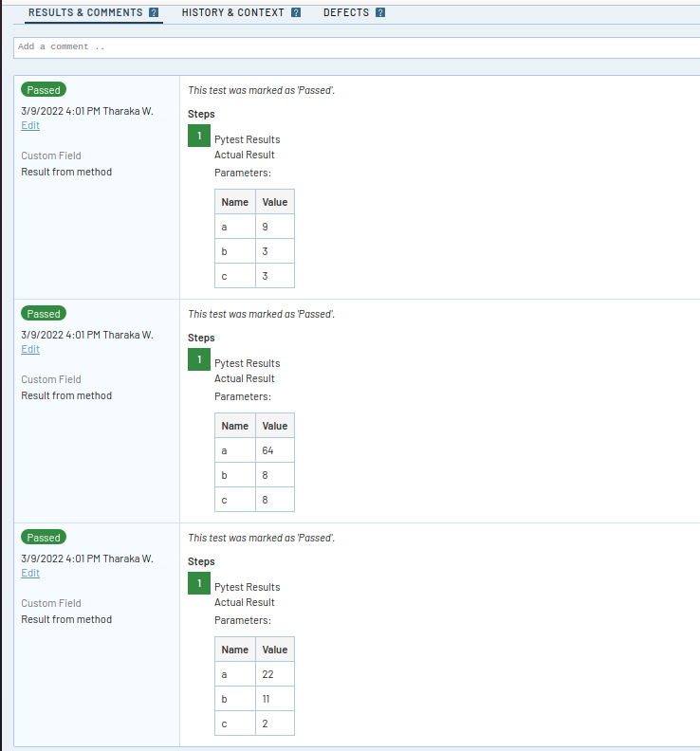Screen dimensions: 700x751
Task: Switch to History & Context tab
Action: [232, 12]
